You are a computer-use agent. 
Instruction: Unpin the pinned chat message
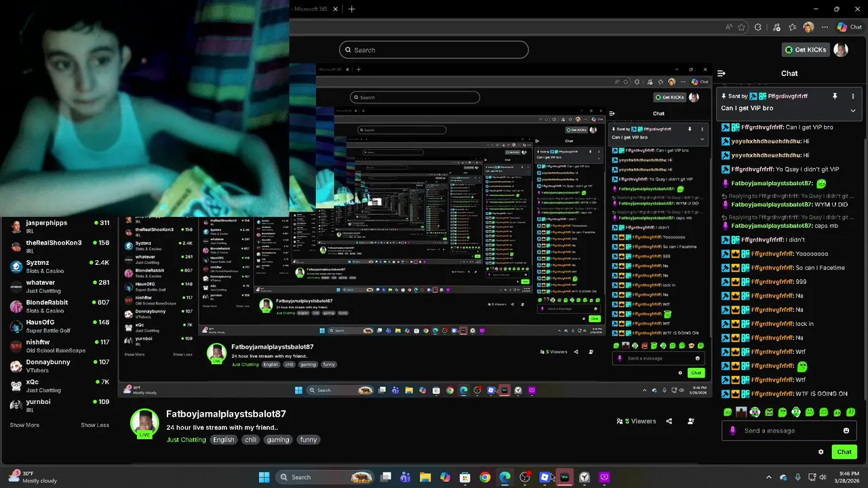[835, 96]
